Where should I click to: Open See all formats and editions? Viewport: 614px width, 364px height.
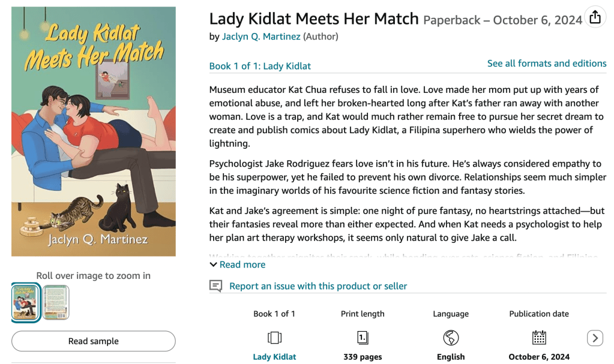point(547,64)
